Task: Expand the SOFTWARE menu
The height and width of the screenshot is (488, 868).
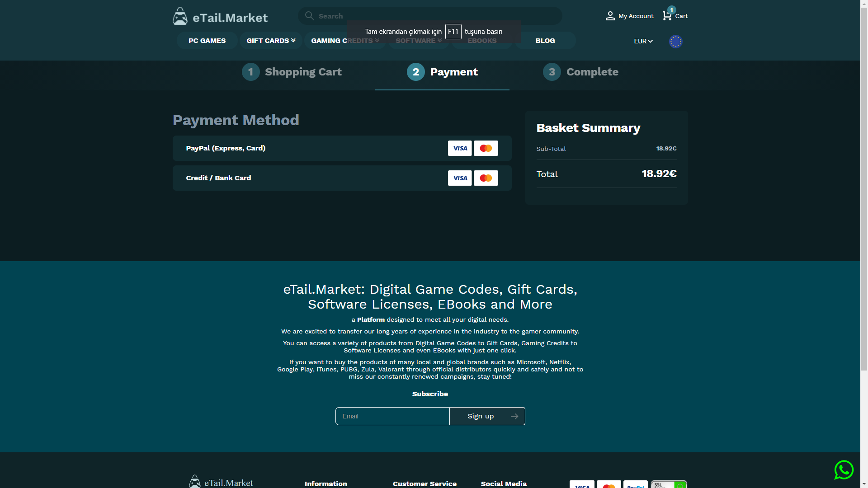Action: point(419,41)
